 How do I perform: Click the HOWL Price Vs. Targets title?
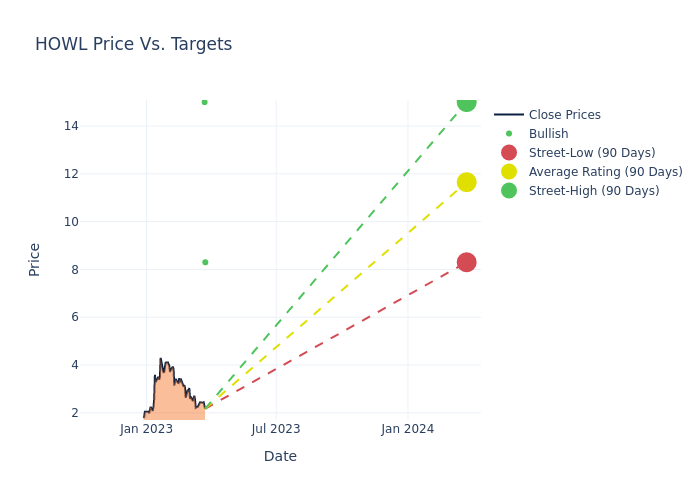click(x=133, y=44)
